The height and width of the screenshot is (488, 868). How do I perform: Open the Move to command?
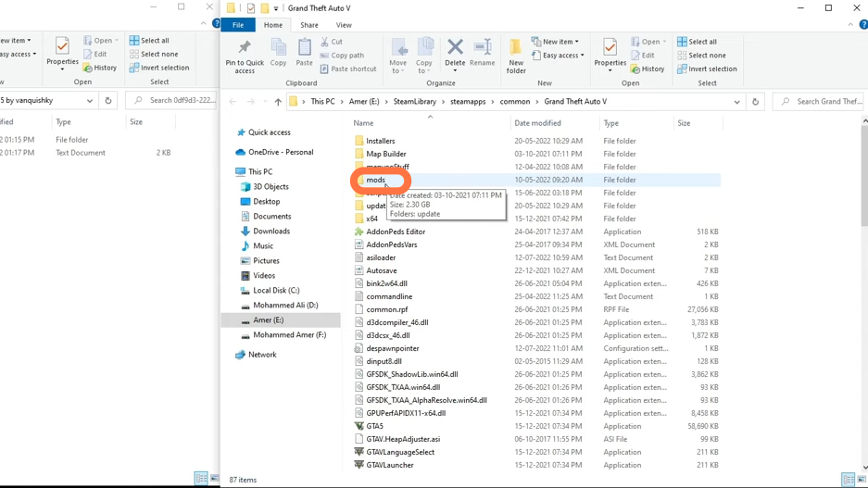pos(398,56)
